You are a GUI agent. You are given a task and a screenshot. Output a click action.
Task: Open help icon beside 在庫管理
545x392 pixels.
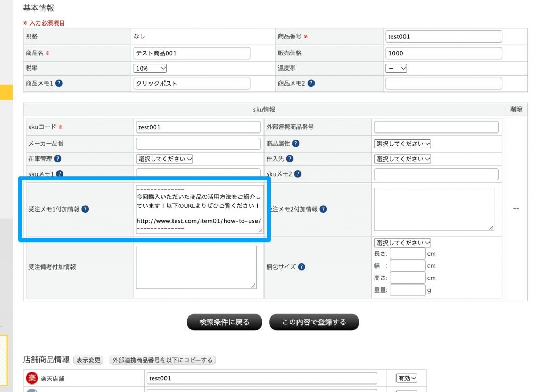click(x=57, y=159)
